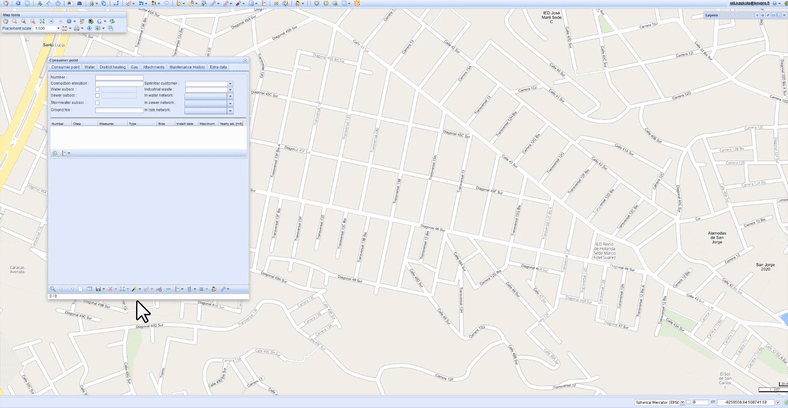788x408 pixels.
Task: Click the orange icon at the end of the top toolbar
Action: [x=357, y=3]
